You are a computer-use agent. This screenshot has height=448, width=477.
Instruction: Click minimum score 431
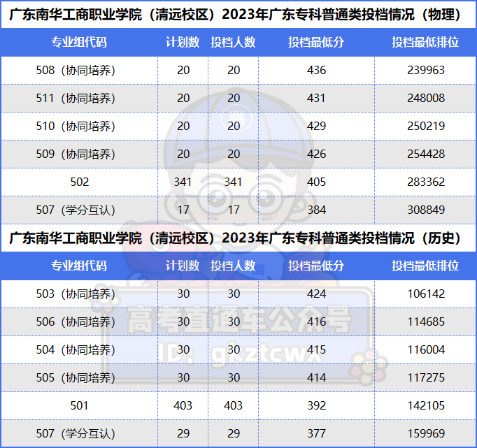tap(316, 98)
